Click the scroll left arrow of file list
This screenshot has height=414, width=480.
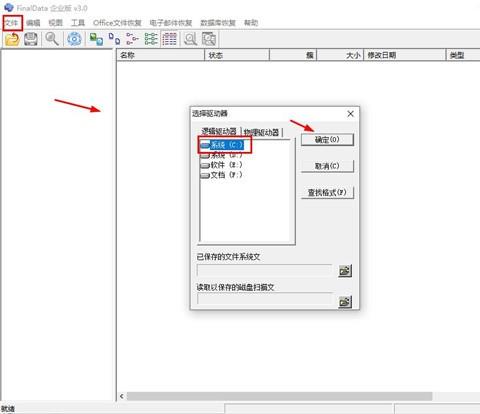[122, 396]
